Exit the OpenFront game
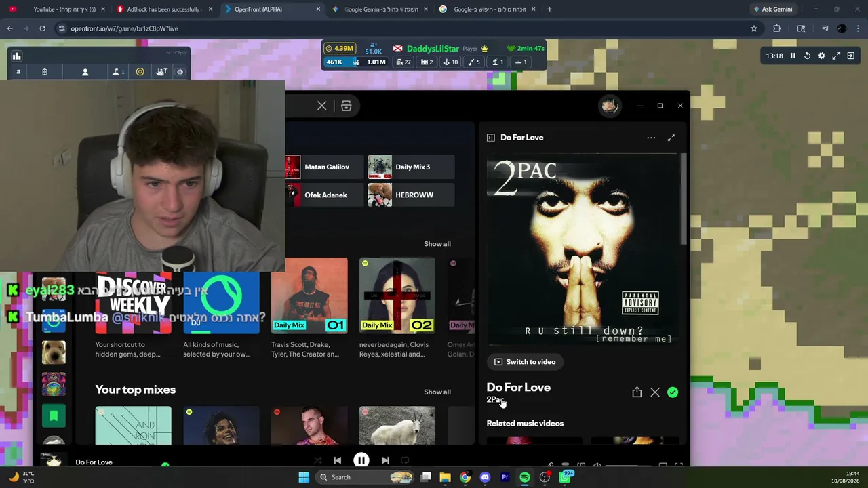Viewport: 868px width, 488px height. (850, 56)
